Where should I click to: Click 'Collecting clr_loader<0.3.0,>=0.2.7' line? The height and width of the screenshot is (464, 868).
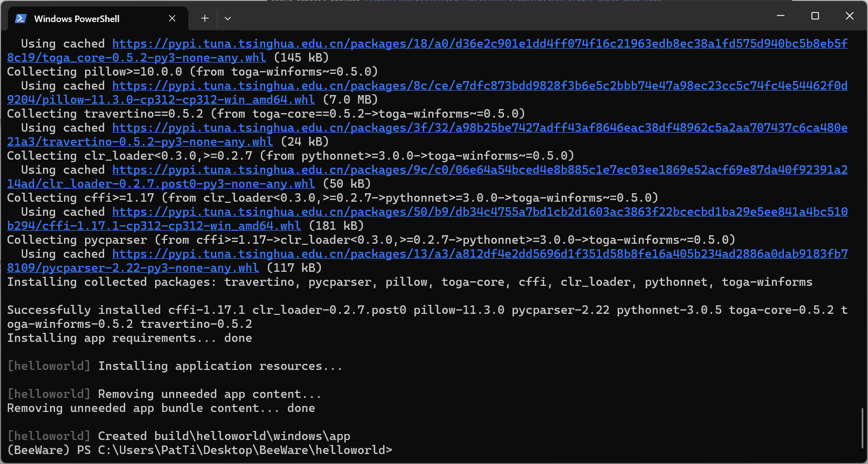pos(291,156)
